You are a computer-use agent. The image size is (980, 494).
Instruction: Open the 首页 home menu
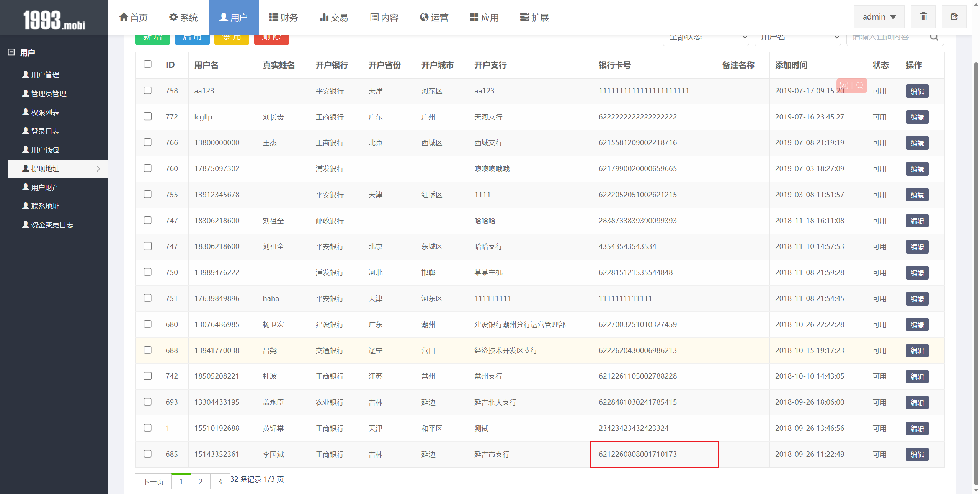[133, 18]
